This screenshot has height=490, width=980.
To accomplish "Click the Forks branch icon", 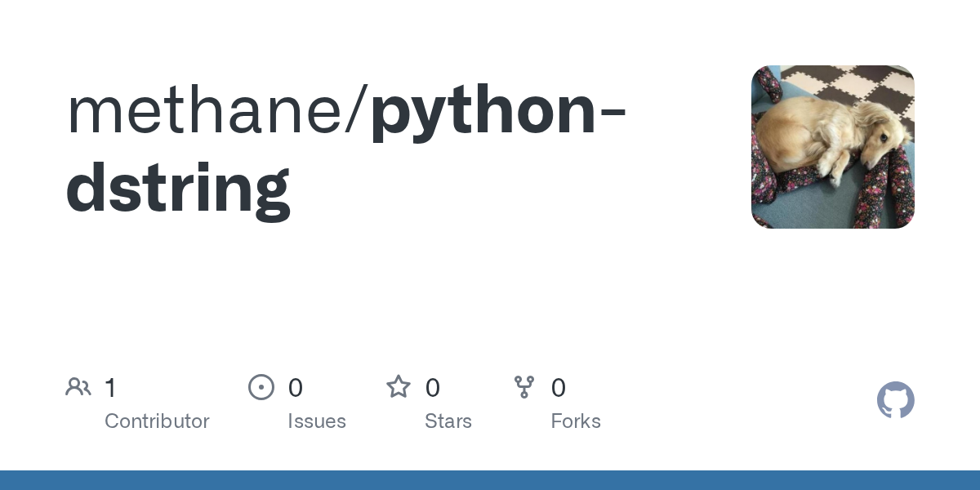I will tap(524, 387).
